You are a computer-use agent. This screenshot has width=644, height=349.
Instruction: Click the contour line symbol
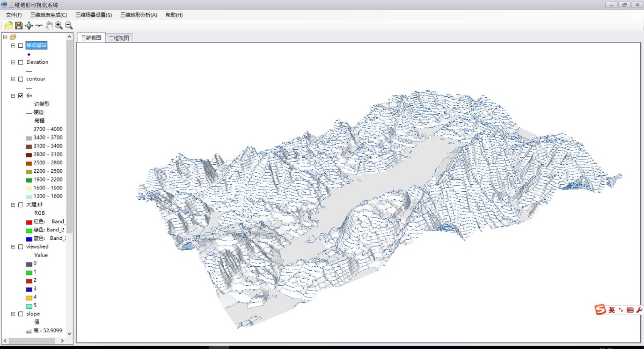coord(29,88)
